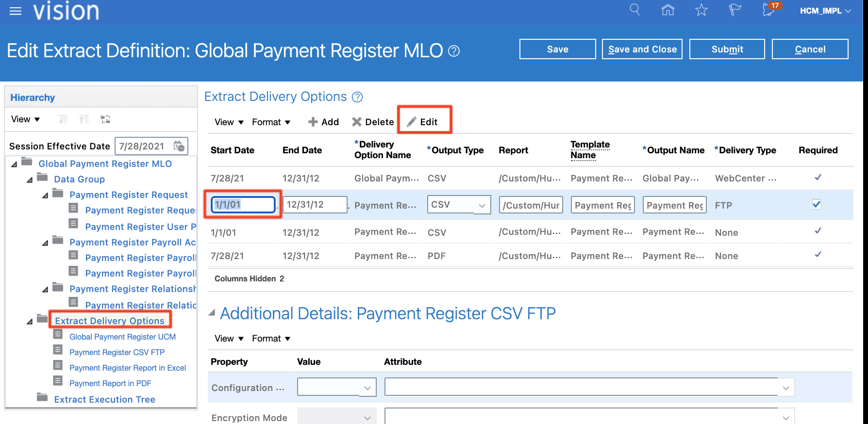Open the Watchlist flag icon
This screenshot has width=868, height=424.
[735, 10]
